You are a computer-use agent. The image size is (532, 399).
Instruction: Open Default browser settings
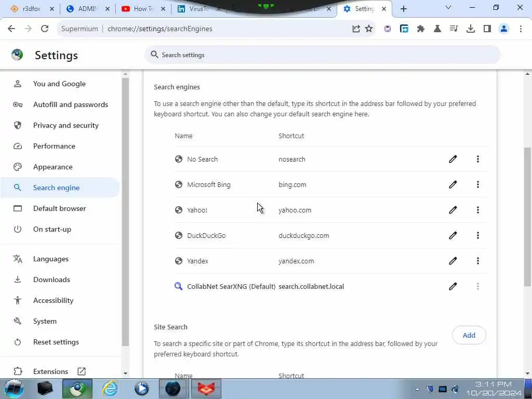click(x=59, y=208)
